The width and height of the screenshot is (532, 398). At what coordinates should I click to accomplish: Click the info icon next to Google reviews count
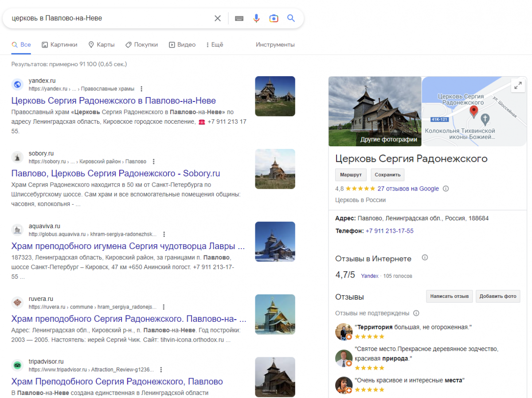click(x=446, y=189)
